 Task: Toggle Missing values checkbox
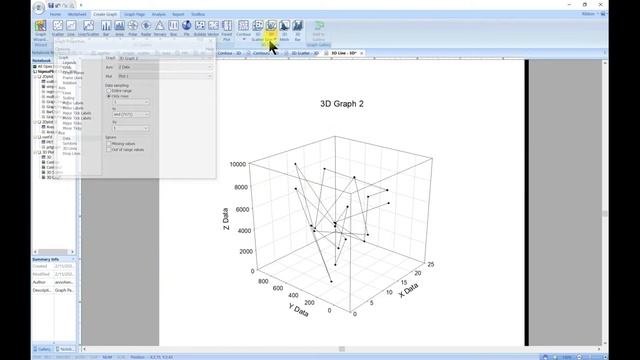point(109,144)
